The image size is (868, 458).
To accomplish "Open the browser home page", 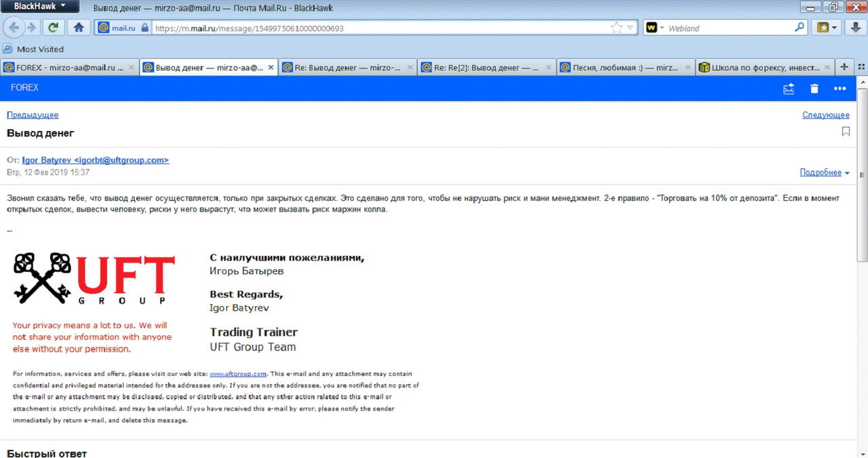I will coord(79,28).
